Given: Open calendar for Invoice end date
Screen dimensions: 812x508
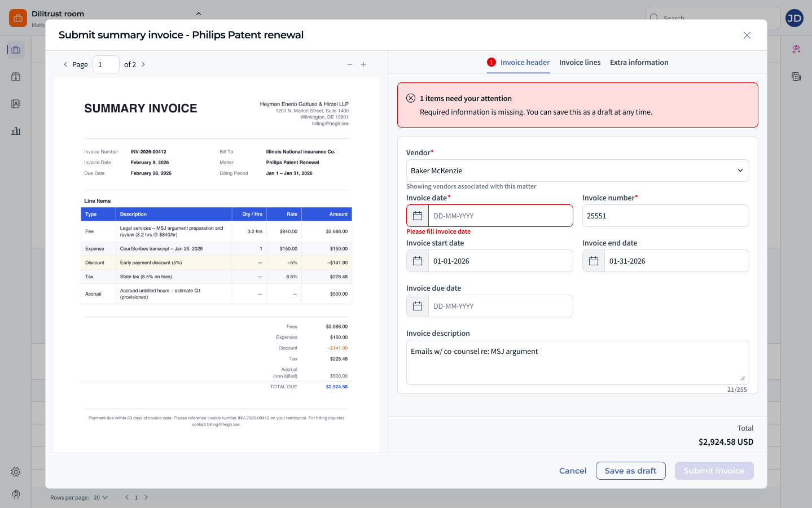Looking at the screenshot, I should pos(594,261).
